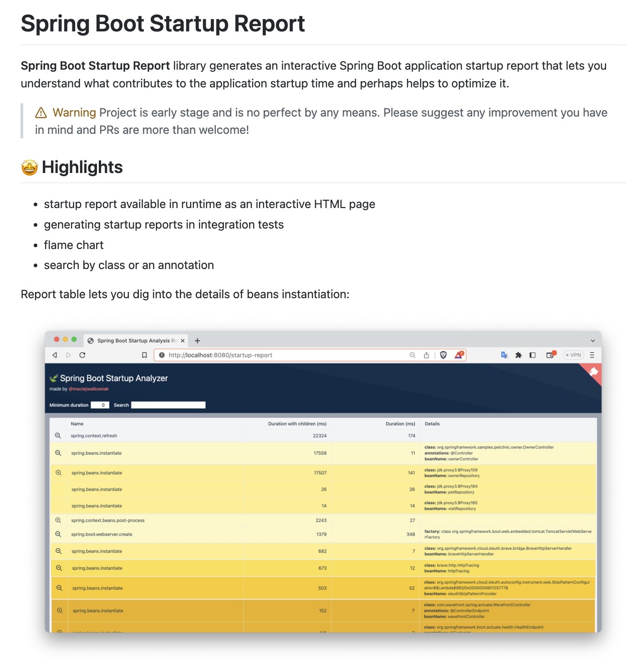The height and width of the screenshot is (672, 642).
Task: Click the 'beanName: visitRepository' detail text
Action: pos(450,509)
